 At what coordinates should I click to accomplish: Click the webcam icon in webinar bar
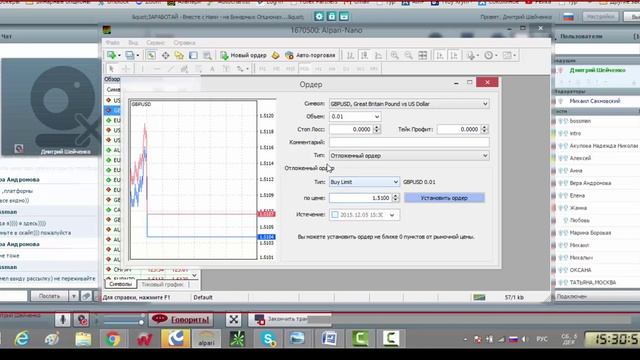tap(82, 320)
